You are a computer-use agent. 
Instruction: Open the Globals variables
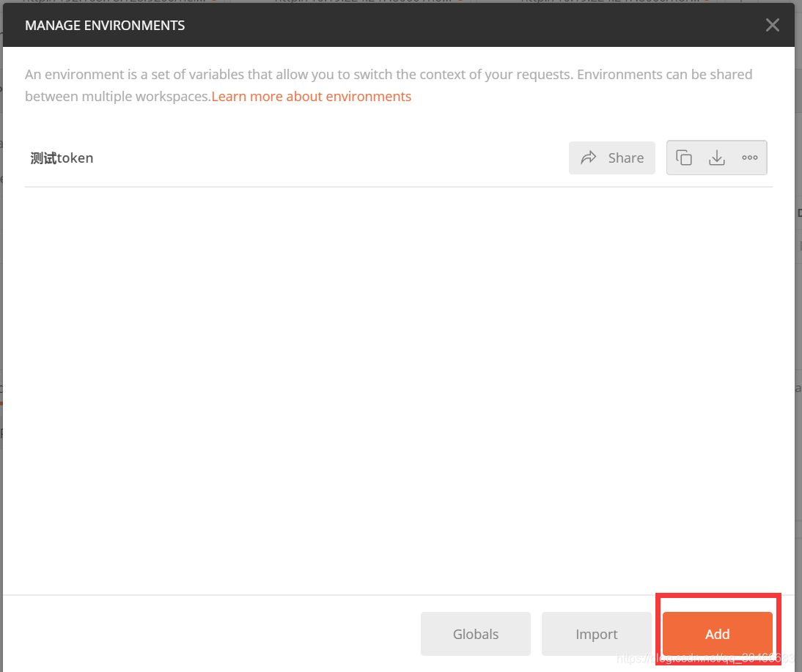click(476, 634)
